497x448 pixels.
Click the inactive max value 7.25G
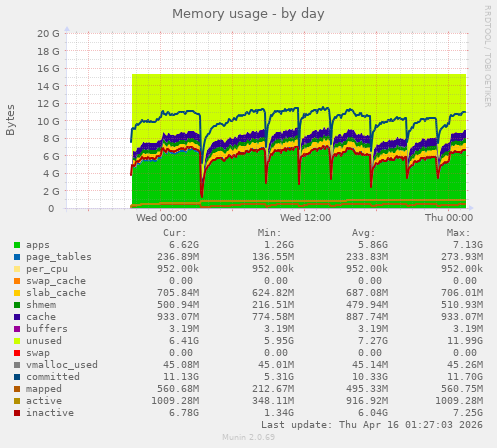(468, 413)
